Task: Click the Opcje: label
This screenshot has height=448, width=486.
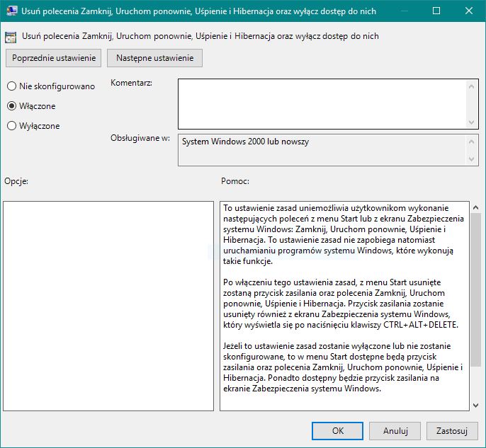Action: pos(16,181)
